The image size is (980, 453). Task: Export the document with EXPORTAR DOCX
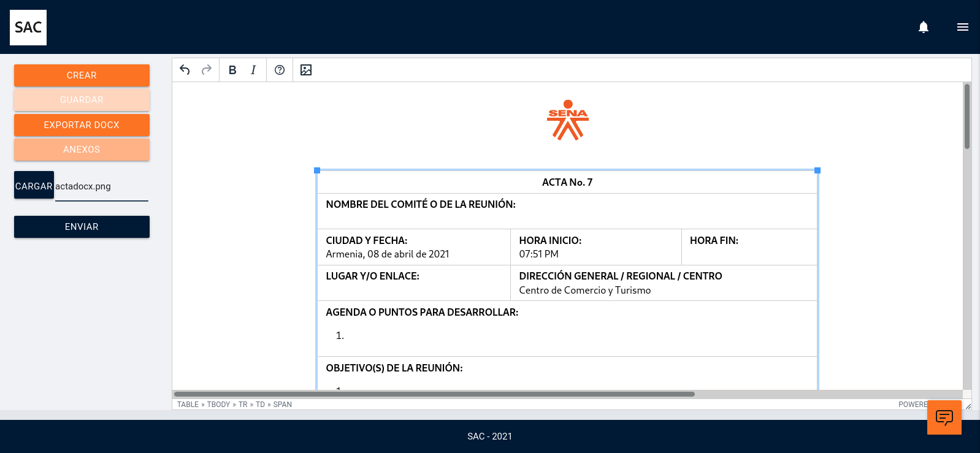[x=82, y=125]
